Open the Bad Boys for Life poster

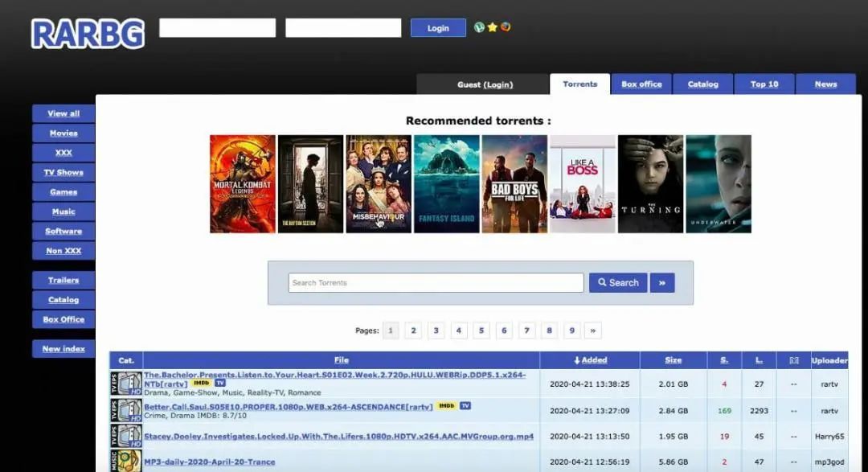pos(514,184)
